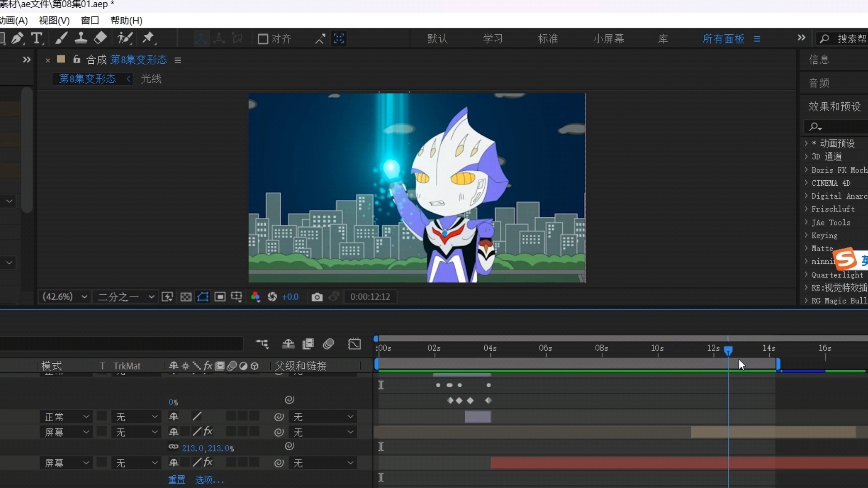Viewport: 868px width, 488px height.
Task: Select the Brush tool
Action: click(61, 38)
